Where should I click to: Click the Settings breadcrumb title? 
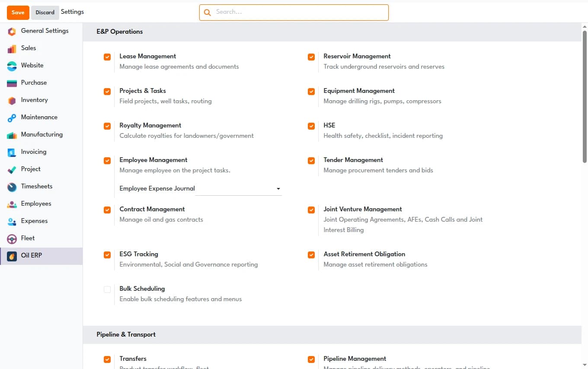click(72, 12)
